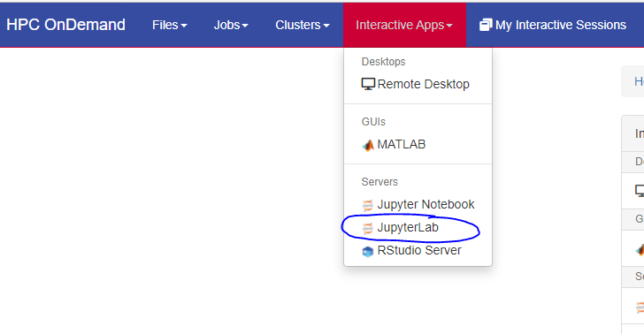Click the Servers section header text
Screen dimensions: 644x334
[379, 182]
